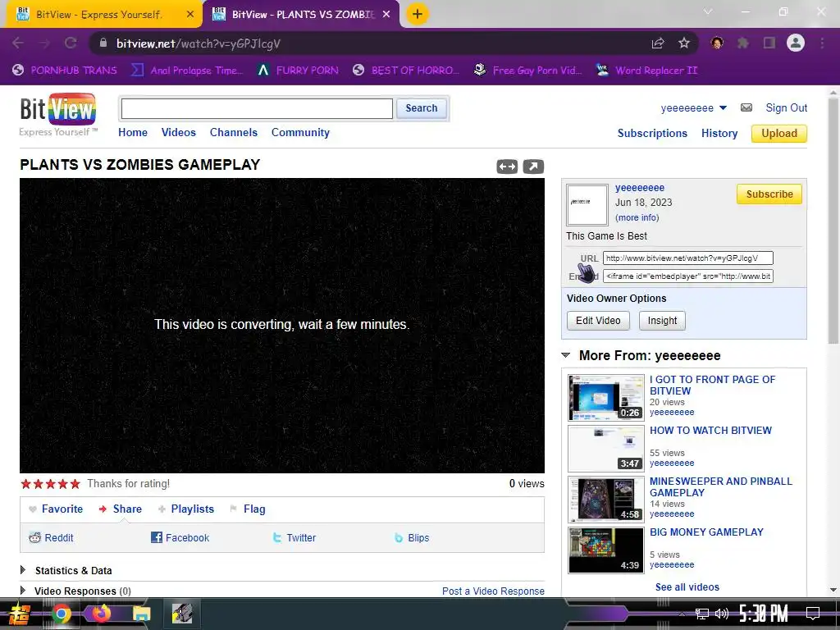Image resolution: width=840 pixels, height=630 pixels.
Task: Share the video to Blips
Action: [x=412, y=538]
